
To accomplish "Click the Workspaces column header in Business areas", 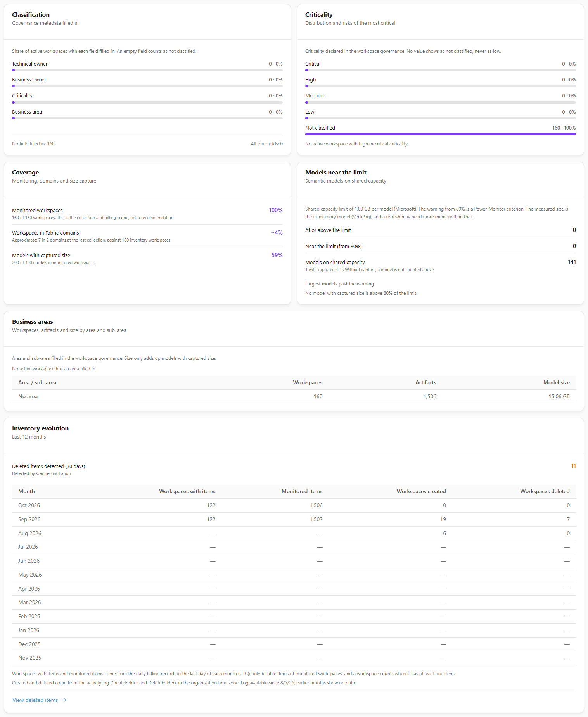I will [x=308, y=382].
